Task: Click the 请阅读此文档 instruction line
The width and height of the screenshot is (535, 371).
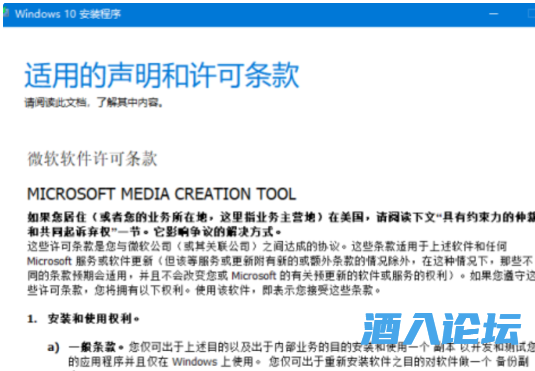Action: pos(94,102)
